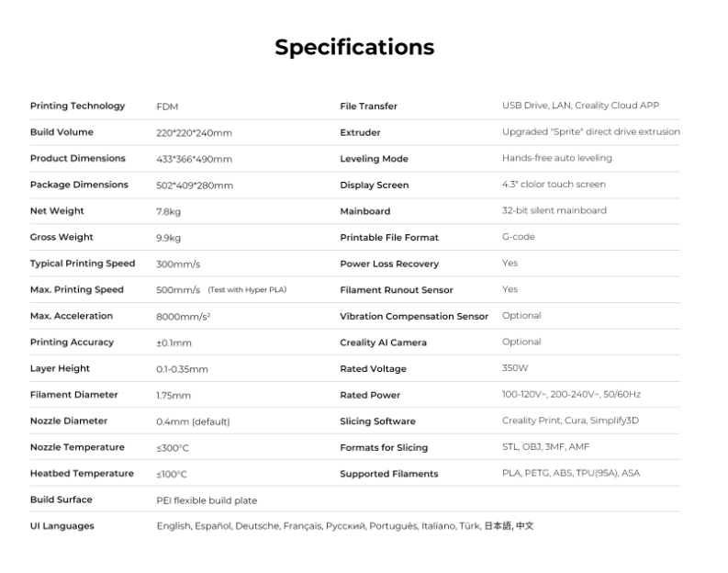Image resolution: width=728 pixels, height=573 pixels.
Task: Click the Hyper PLA test note
Action: [x=247, y=290]
